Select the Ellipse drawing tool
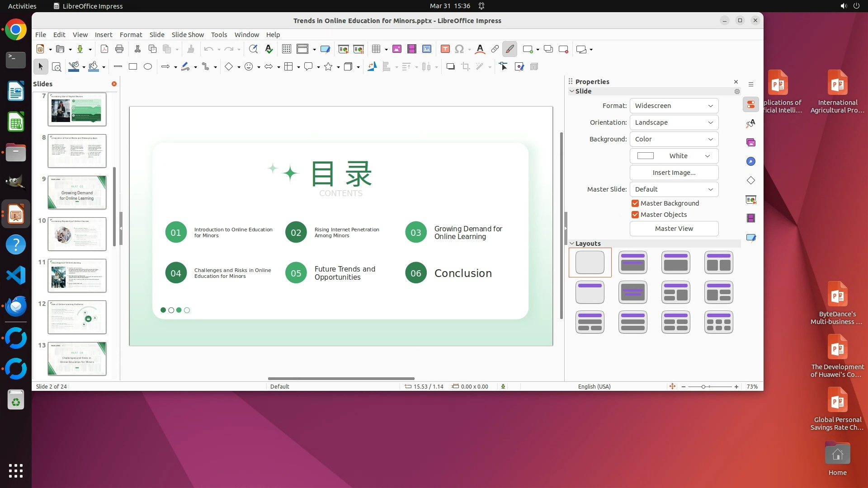This screenshot has width=868, height=488. [148, 67]
